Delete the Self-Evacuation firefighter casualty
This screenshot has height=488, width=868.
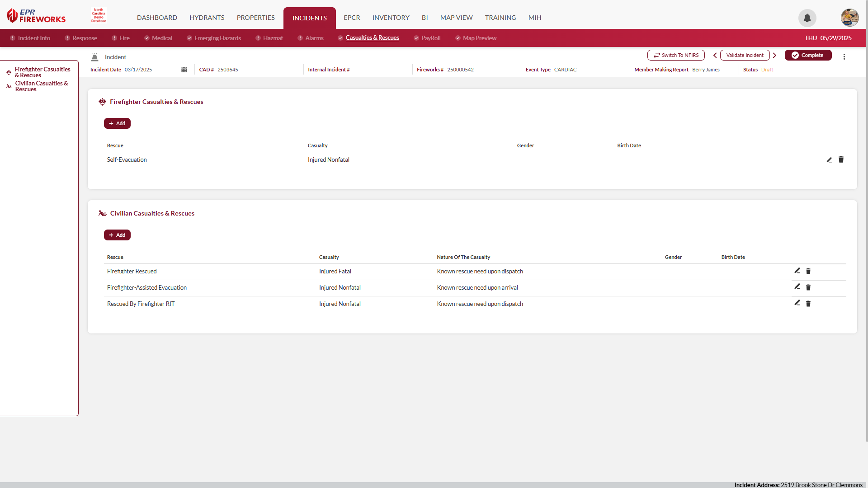pos(841,160)
